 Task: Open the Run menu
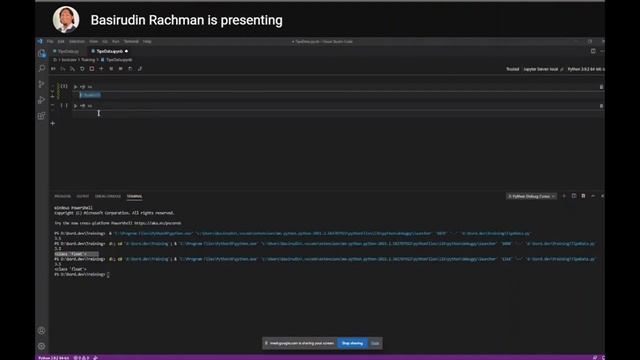pos(116,42)
